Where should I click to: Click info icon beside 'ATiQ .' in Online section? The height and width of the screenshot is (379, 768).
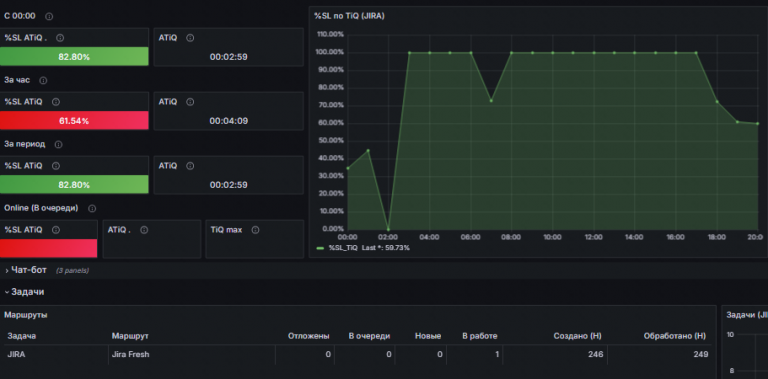point(144,230)
